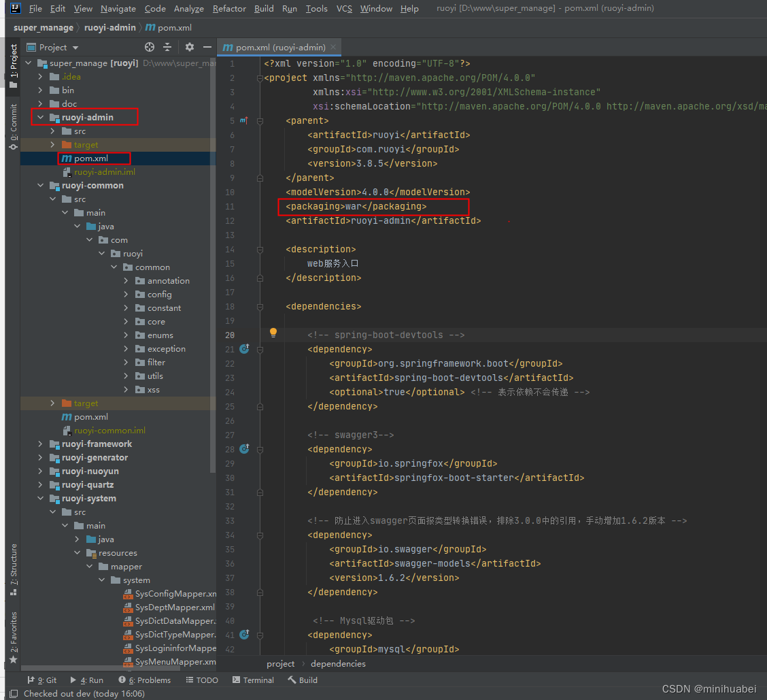
Task: Click IntelliJ IDEA app icon in title bar
Action: [x=15, y=8]
